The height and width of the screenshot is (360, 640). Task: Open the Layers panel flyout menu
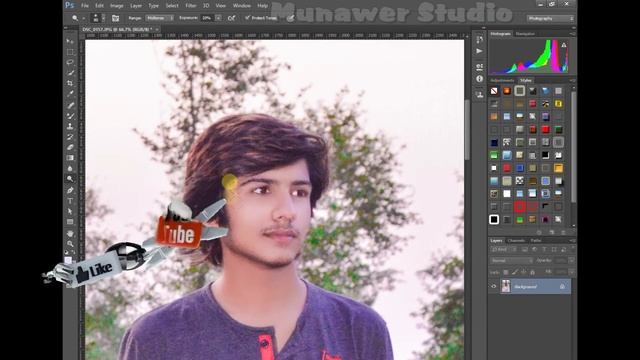572,241
